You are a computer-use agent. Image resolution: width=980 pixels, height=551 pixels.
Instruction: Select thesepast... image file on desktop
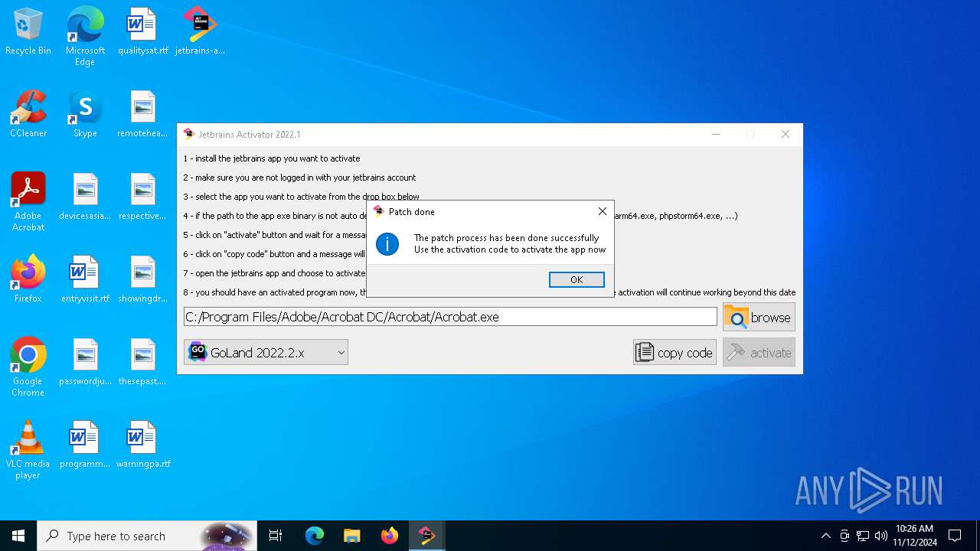click(142, 363)
